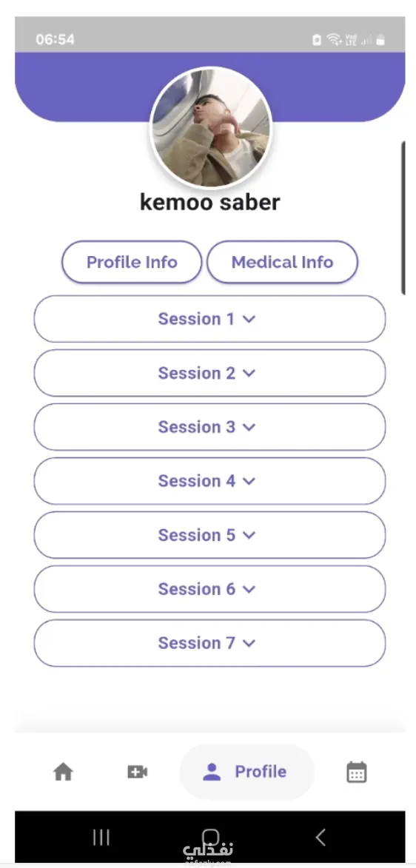The image size is (416, 868).
Task: Open the Medical Info button
Action: (x=283, y=262)
